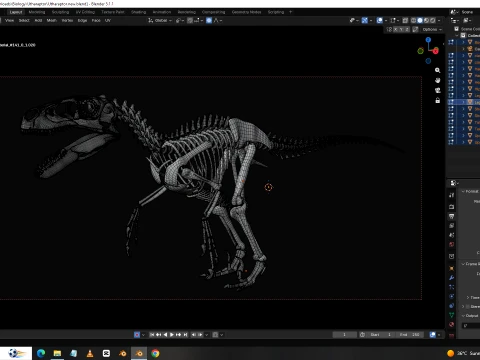Toggle Y axis mirror button
480x360 pixels.
coord(401,29)
